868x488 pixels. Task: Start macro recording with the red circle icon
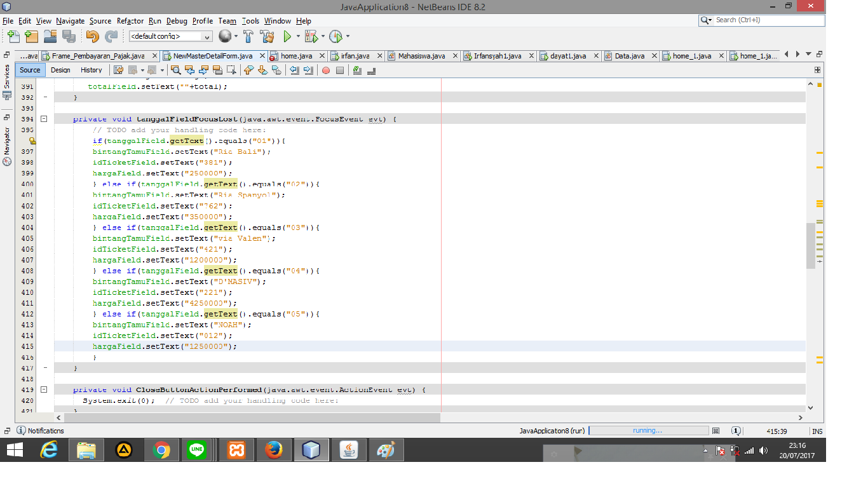coord(327,71)
